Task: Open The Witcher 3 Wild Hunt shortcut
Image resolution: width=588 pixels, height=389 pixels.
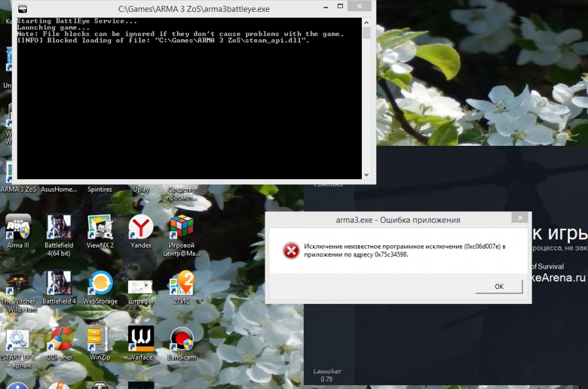Action: point(18,292)
